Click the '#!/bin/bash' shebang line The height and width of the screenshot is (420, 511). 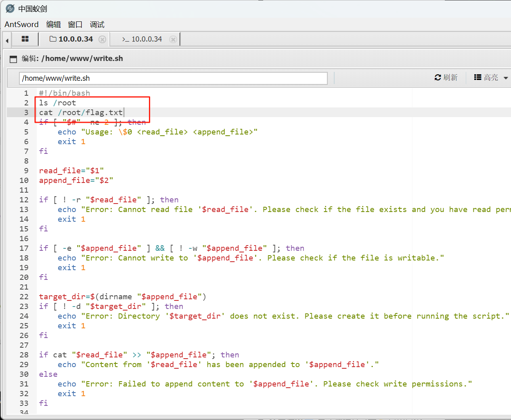click(x=65, y=93)
